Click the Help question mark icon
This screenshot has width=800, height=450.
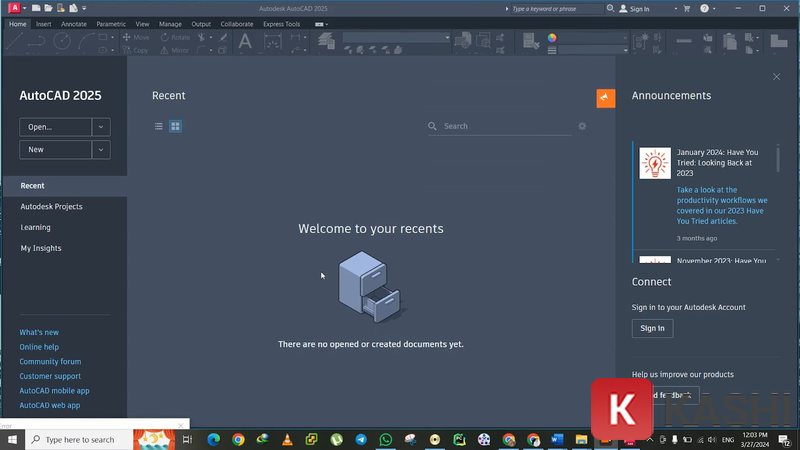coord(704,9)
